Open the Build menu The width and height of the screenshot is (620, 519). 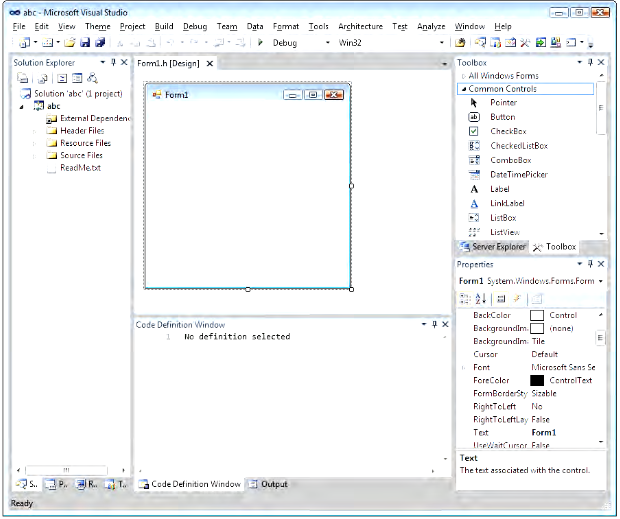tap(164, 26)
